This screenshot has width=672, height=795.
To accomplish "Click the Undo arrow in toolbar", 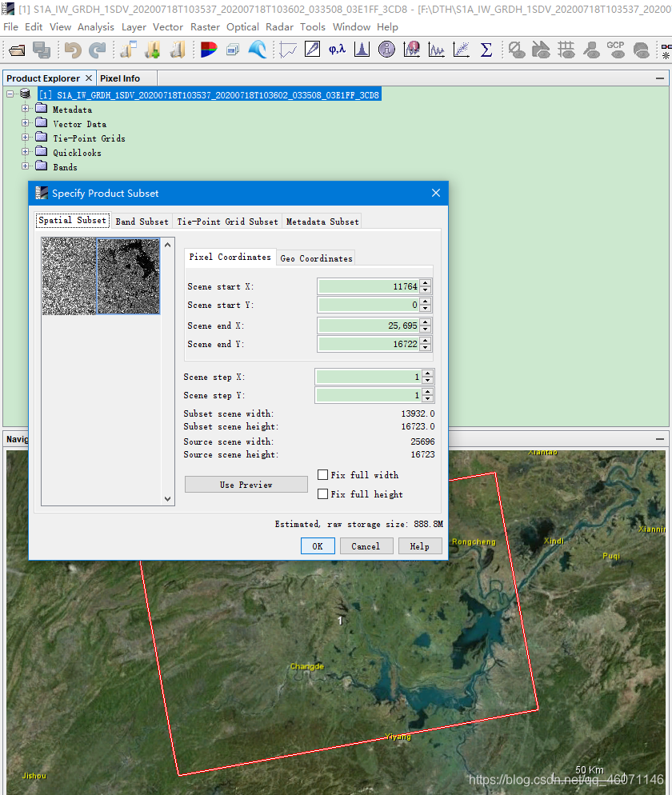I will coord(73,50).
